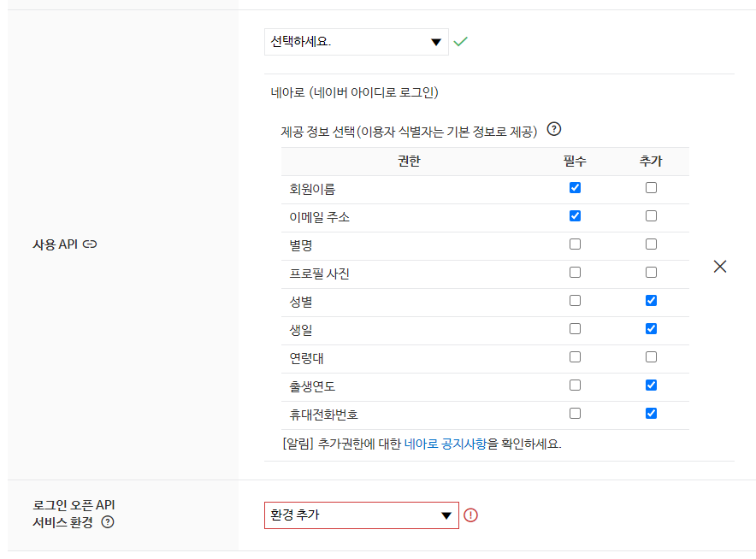The height and width of the screenshot is (559, 756).
Task: Remove the 네아로 API with the X icon
Action: point(720,267)
